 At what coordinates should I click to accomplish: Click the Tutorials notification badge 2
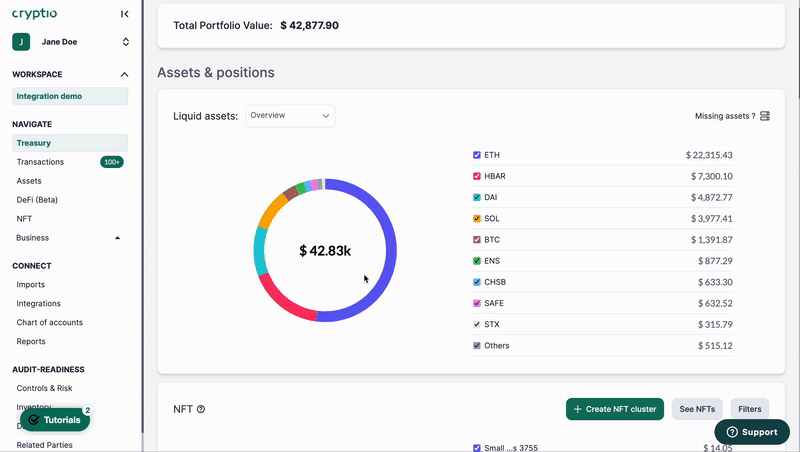(88, 410)
